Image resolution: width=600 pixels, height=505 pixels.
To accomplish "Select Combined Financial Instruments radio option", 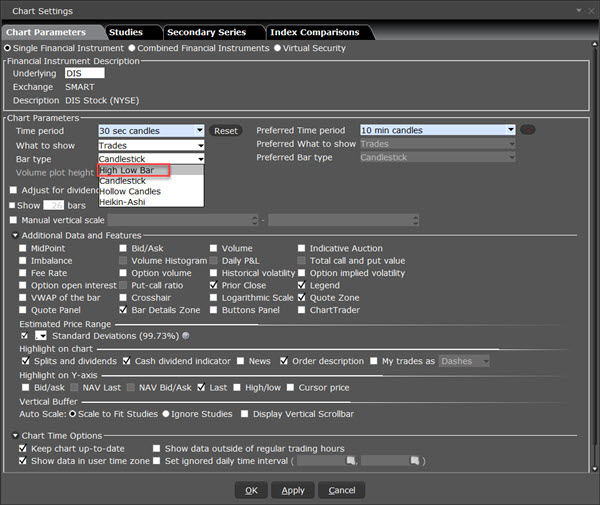I will point(132,48).
